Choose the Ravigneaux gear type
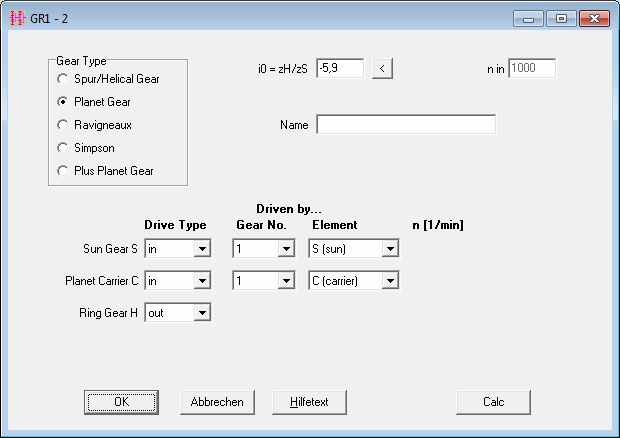 64,124
